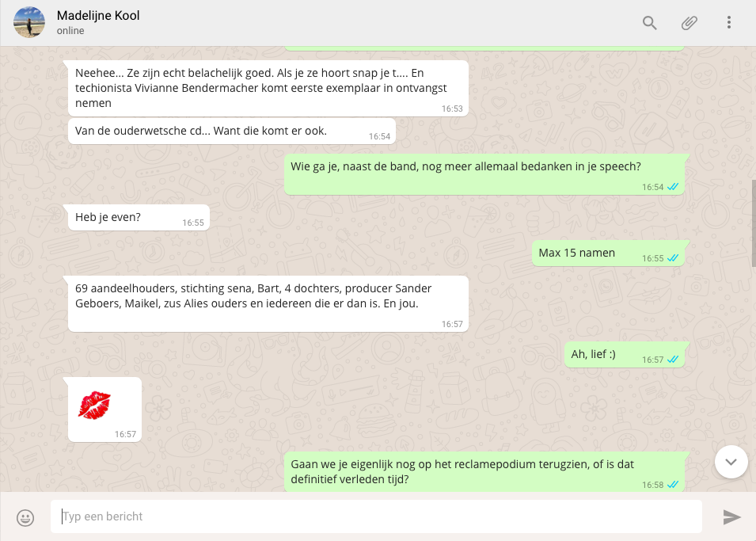This screenshot has width=756, height=541.
Task: Click the chat scrollbar thumb
Action: coord(754,223)
